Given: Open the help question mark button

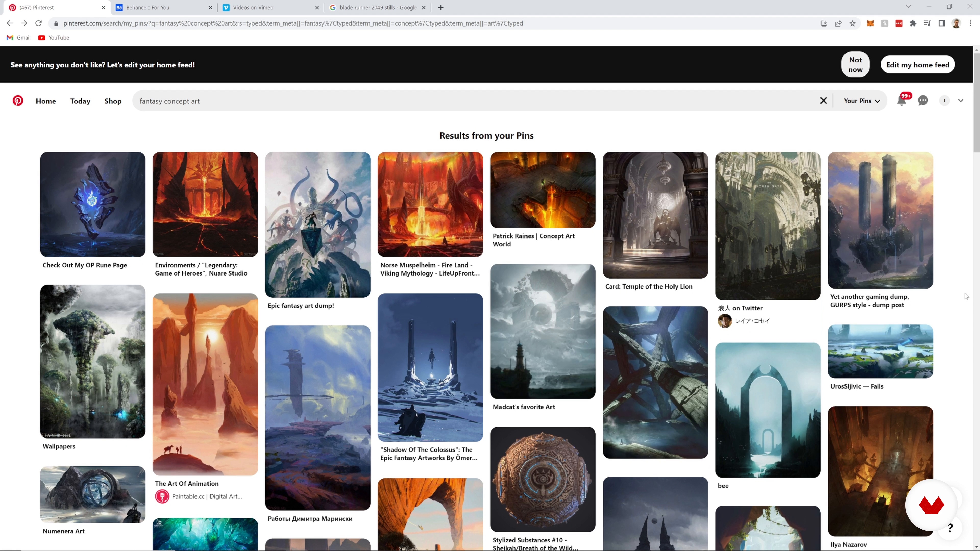Looking at the screenshot, I should coord(950,528).
